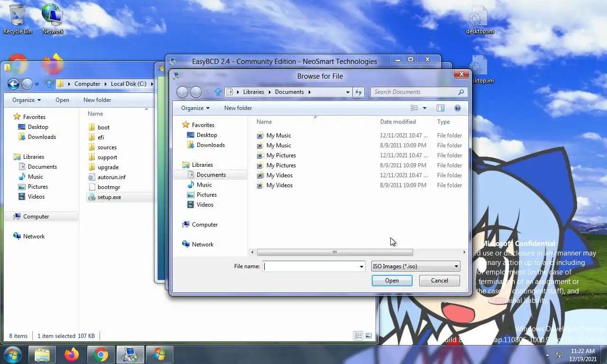This screenshot has height=364, width=607.
Task: Cancel the Browse for File dialog
Action: pyautogui.click(x=440, y=281)
